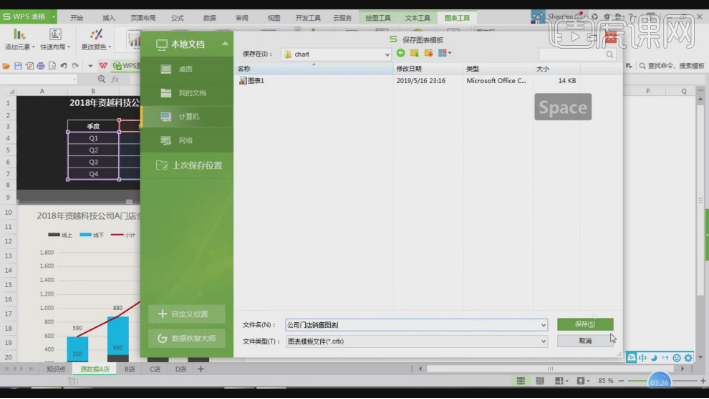The height and width of the screenshot is (399, 709).
Task: Open the WPS 表格 application menu dropdown
Action: coord(53,17)
